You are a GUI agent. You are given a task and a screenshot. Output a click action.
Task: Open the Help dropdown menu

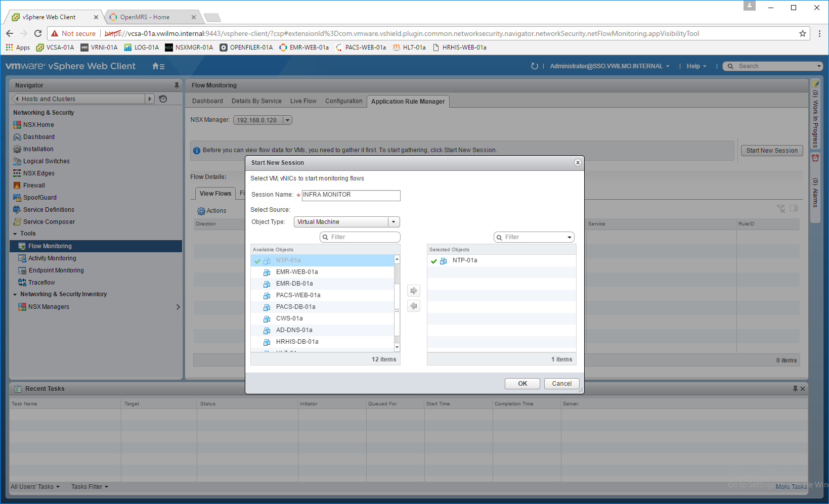[x=696, y=66]
